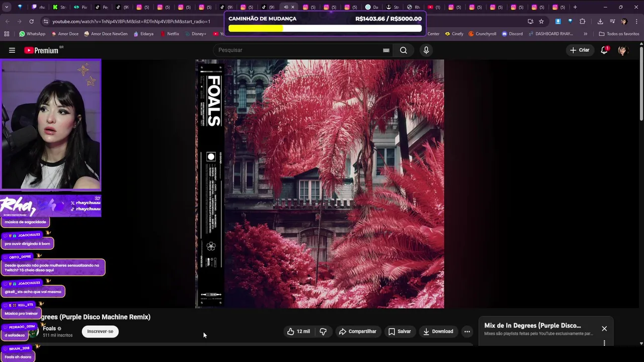
Task: Switch to the YouTube (1) tab
Action: pyautogui.click(x=434, y=7)
